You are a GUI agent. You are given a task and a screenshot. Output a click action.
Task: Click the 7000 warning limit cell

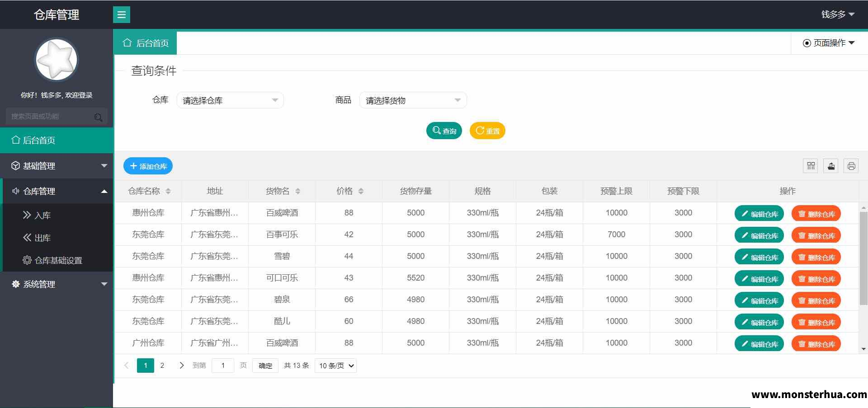[616, 234]
